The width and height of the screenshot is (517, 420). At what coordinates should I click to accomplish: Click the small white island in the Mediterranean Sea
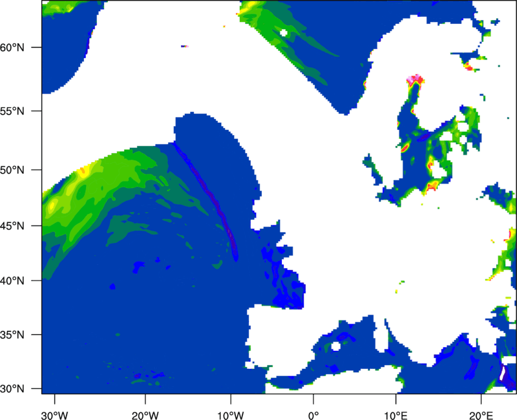pyautogui.click(x=335, y=346)
